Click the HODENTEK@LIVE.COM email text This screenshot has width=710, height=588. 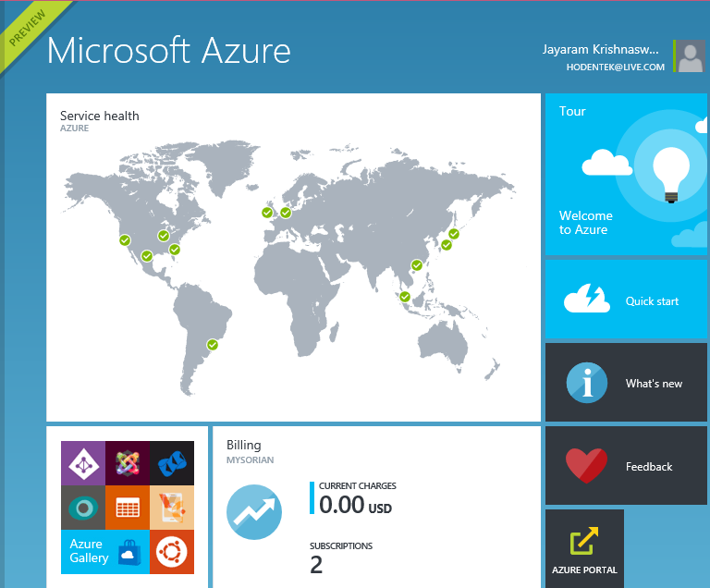tap(616, 67)
